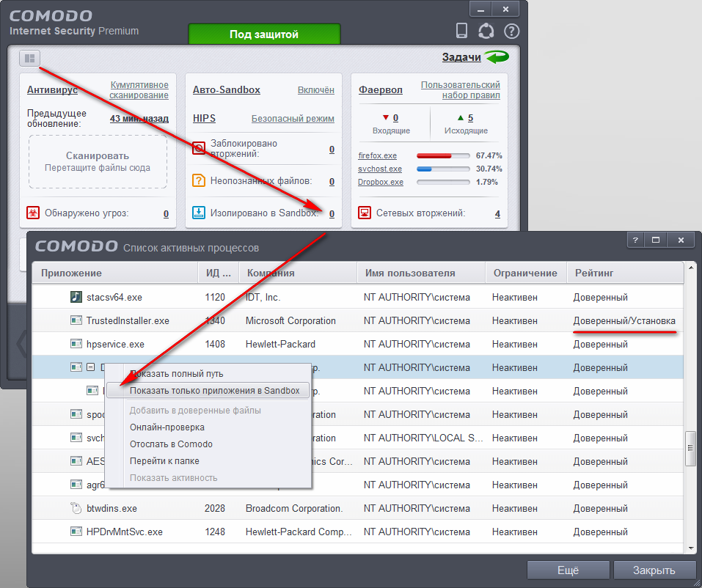Click the help button of process list window
Screen dimensions: 702x588
[x=635, y=240]
